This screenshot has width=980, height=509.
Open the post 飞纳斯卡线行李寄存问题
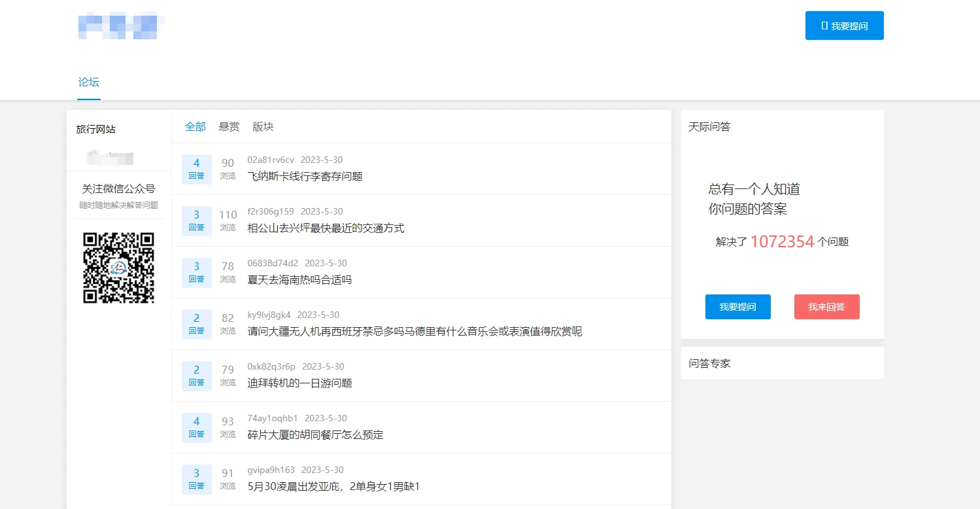305,176
